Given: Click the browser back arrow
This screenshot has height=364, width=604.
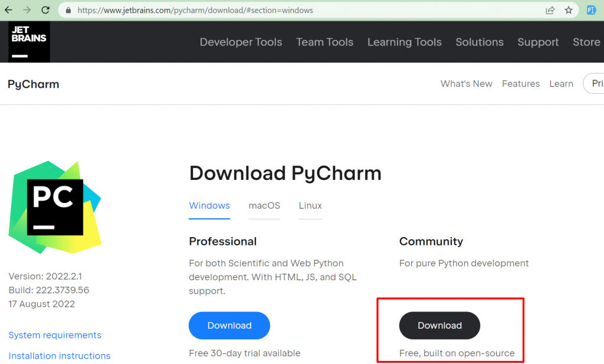Looking at the screenshot, I should pos(8,10).
